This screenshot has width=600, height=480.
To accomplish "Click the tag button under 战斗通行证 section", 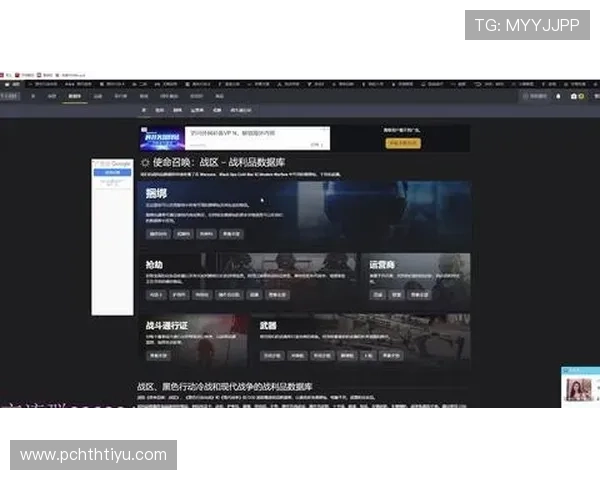I will pyautogui.click(x=158, y=356).
